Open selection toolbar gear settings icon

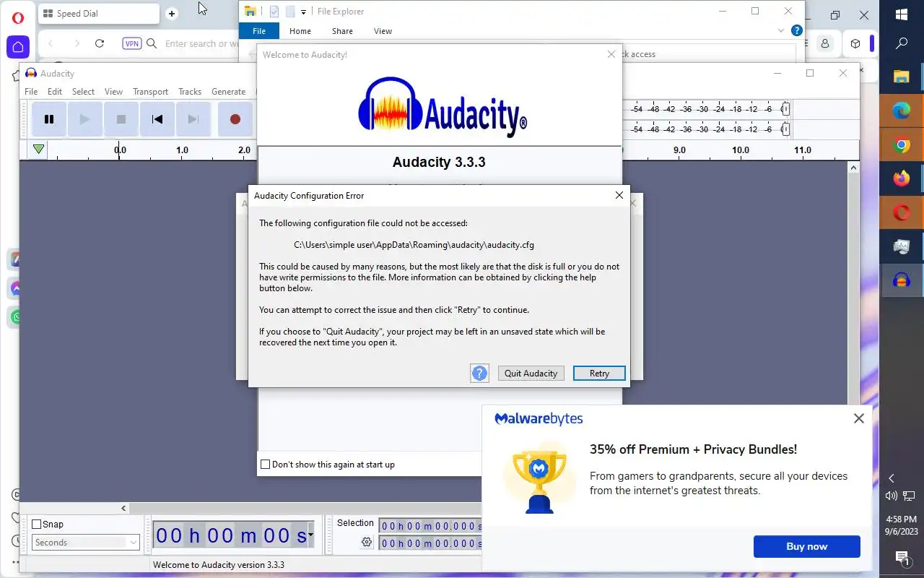tap(367, 542)
